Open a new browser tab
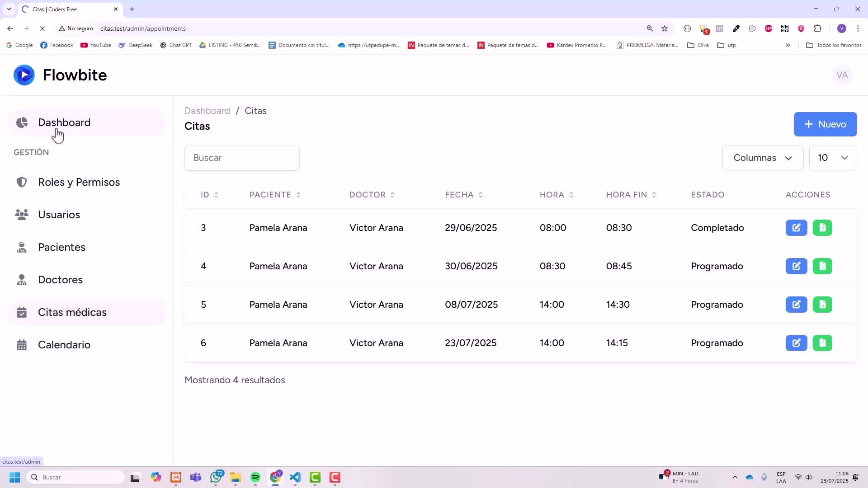The width and height of the screenshot is (868, 488). click(132, 9)
